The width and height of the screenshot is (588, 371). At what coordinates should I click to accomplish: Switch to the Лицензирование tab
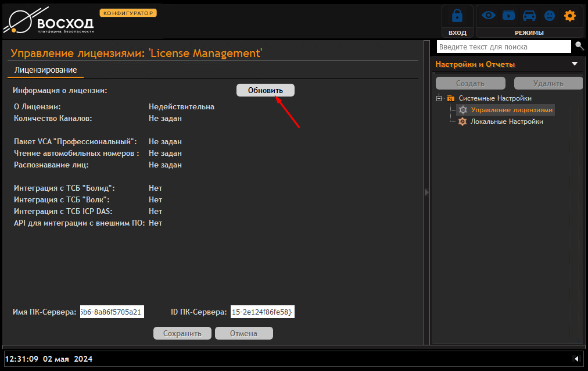45,70
